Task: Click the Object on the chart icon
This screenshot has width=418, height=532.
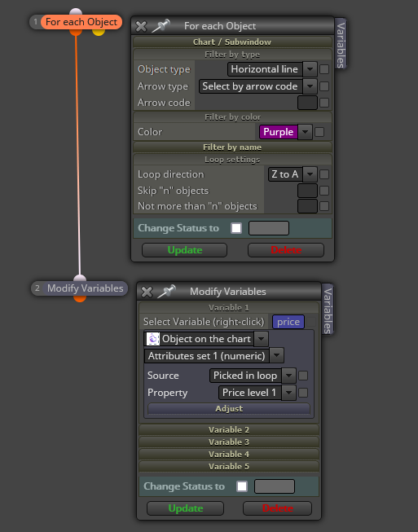Action: click(x=152, y=339)
